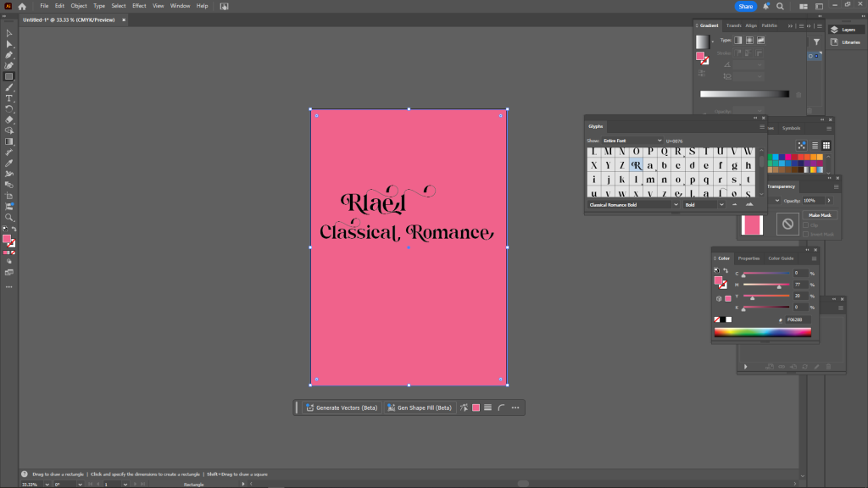Open the Show Entire Font dropdown

point(632,141)
